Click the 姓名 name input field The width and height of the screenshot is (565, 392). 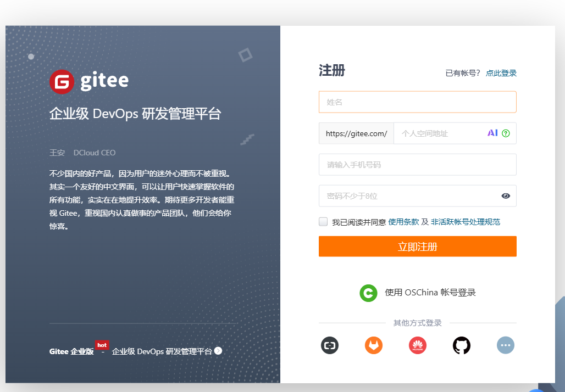point(418,102)
